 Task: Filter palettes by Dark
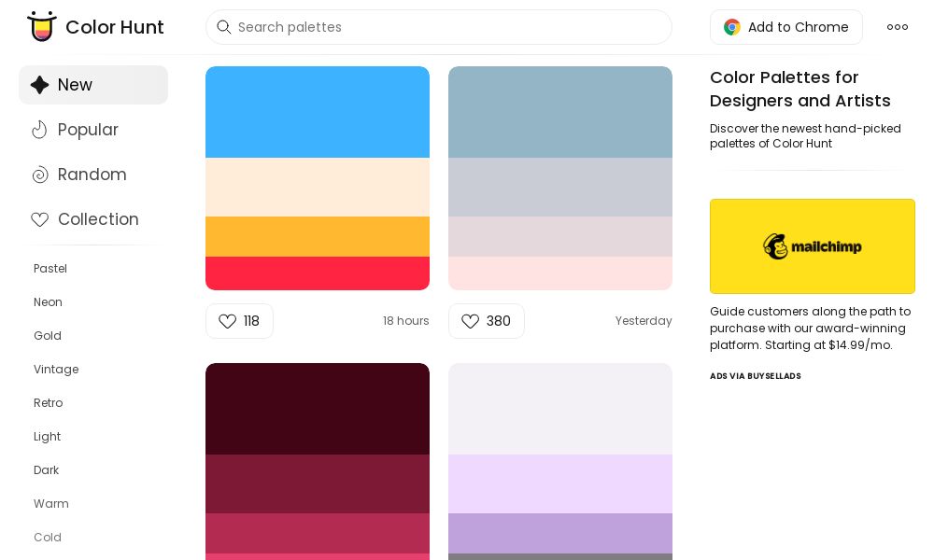[47, 470]
